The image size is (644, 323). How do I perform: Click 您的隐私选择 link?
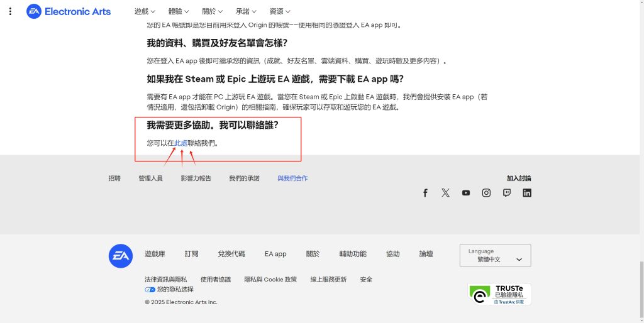(175, 289)
